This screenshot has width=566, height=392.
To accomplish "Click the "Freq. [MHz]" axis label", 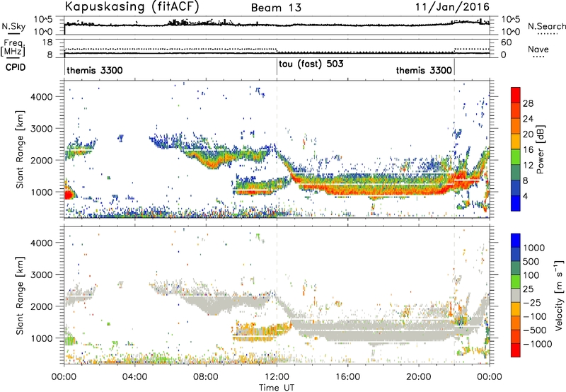I will point(13,48).
